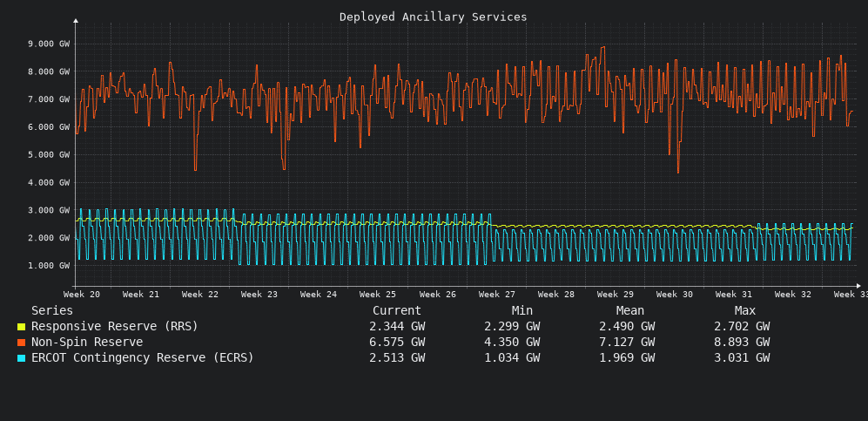Click the Week 20 x-axis label

point(82,294)
